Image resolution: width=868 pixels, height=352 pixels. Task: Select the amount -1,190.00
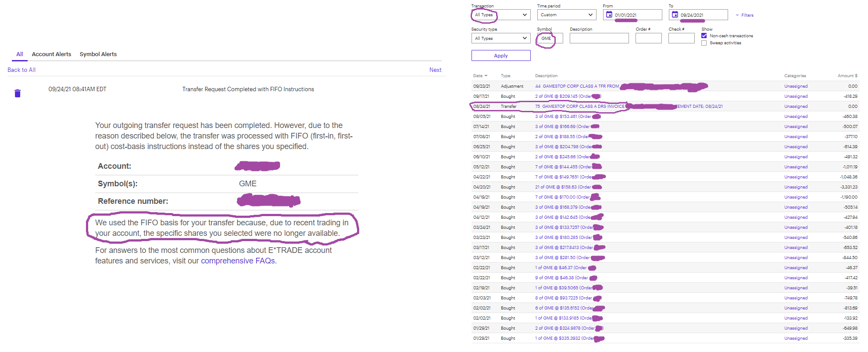tap(849, 197)
